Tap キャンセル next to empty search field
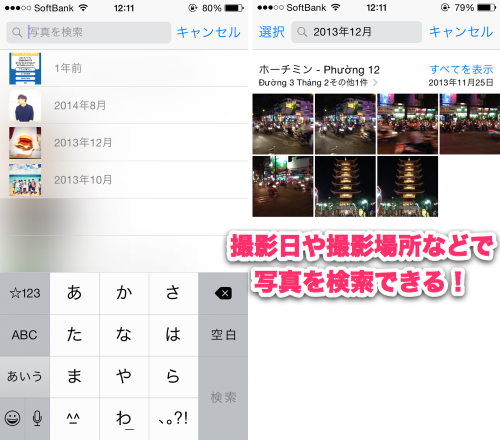Screen dimensions: 500x440 (x=208, y=32)
